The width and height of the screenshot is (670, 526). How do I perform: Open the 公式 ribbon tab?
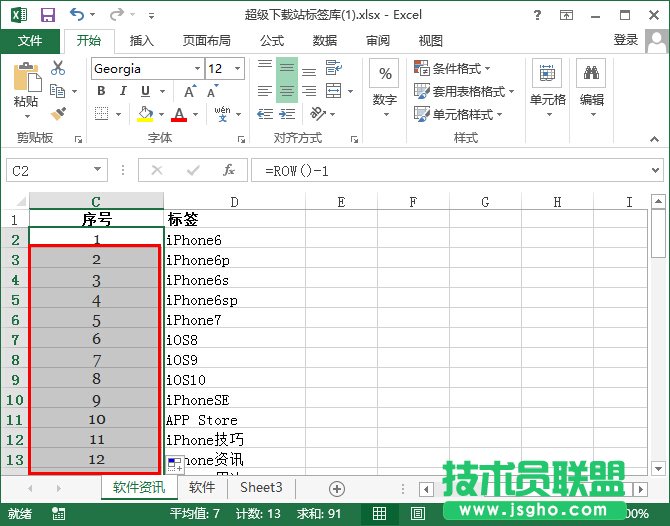272,40
